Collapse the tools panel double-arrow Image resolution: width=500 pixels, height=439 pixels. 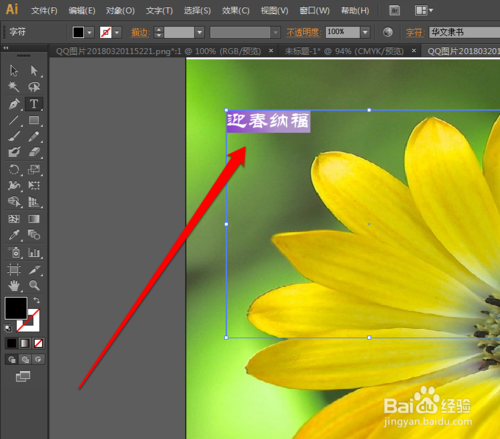[x=6, y=48]
